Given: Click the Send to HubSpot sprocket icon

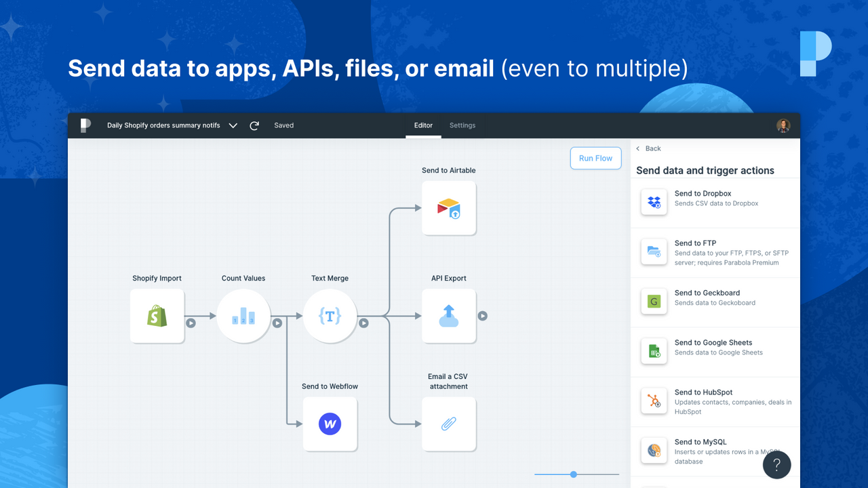Looking at the screenshot, I should click(x=653, y=401).
